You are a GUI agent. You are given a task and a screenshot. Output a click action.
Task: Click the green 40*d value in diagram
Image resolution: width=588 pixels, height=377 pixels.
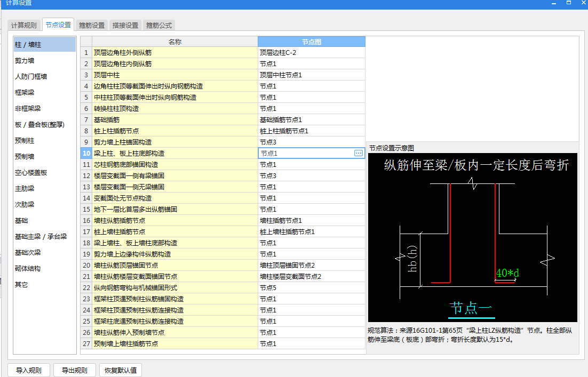coord(507,273)
